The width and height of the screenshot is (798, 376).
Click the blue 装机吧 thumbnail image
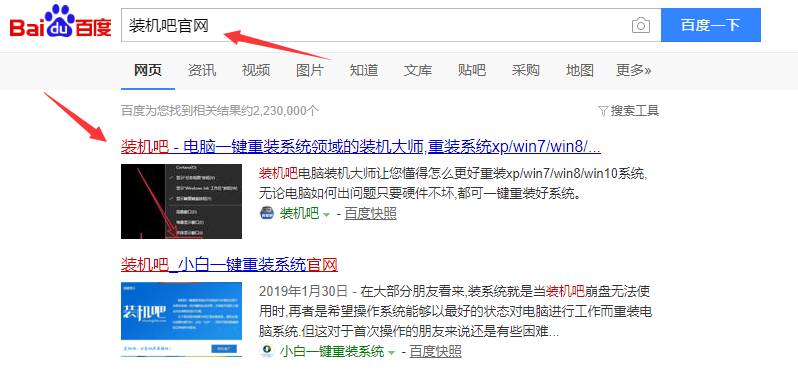(x=181, y=319)
